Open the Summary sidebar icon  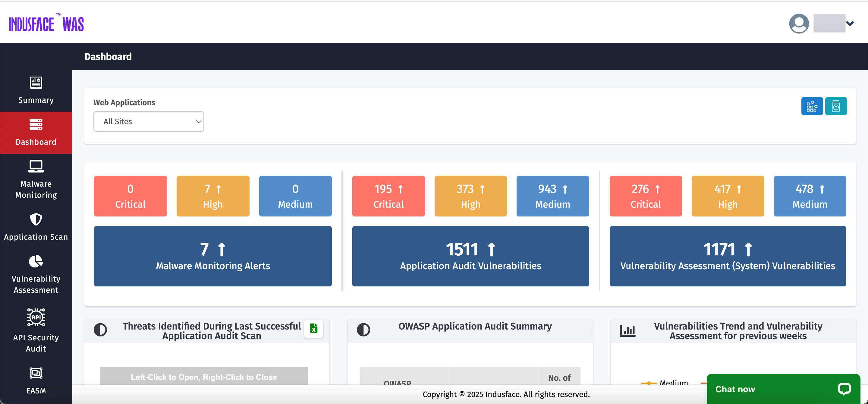coord(36,83)
